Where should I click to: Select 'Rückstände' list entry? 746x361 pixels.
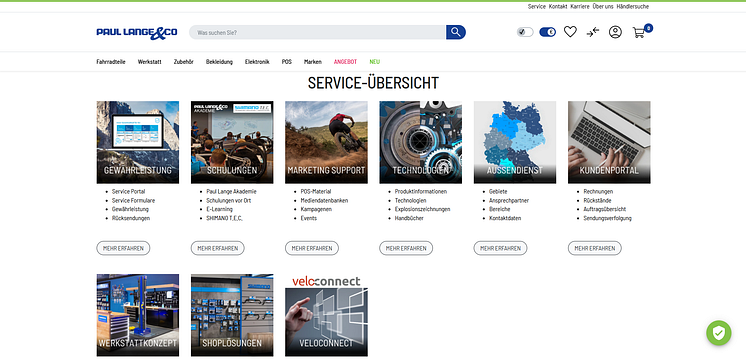click(x=598, y=201)
